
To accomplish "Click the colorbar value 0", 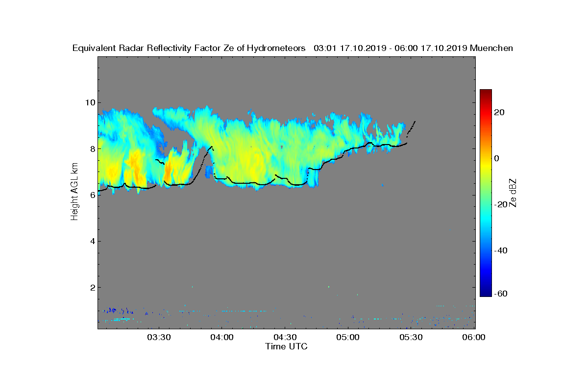I will click(497, 158).
